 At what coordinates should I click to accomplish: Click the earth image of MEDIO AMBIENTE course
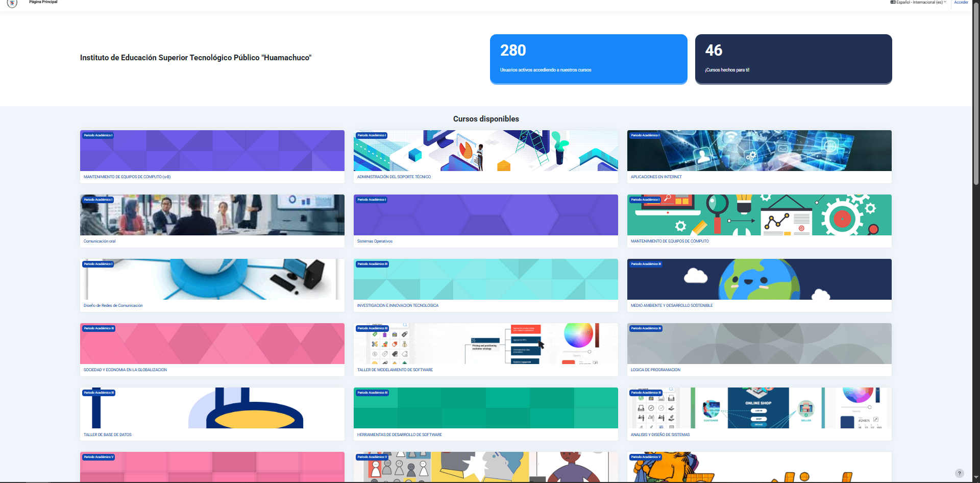click(x=759, y=279)
